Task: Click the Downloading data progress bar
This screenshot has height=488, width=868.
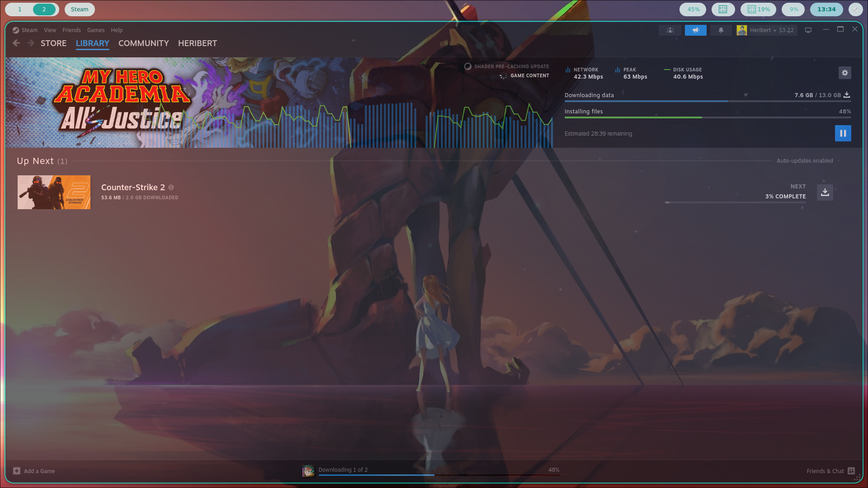Action: 708,101
